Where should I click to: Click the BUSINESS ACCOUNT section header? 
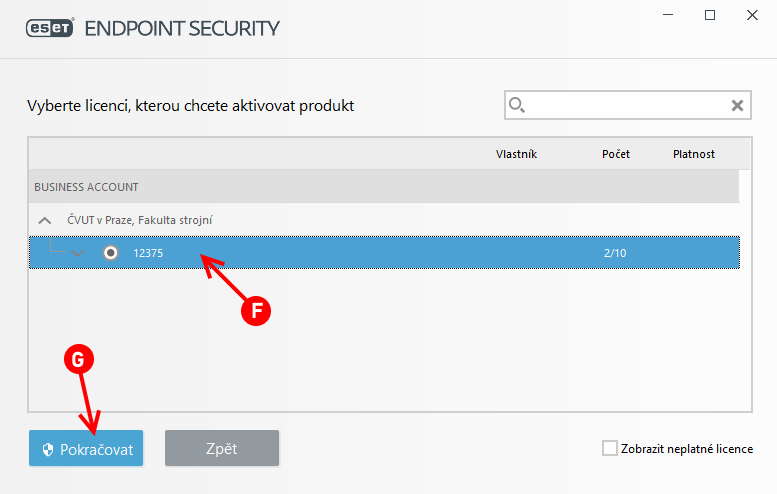tap(384, 187)
